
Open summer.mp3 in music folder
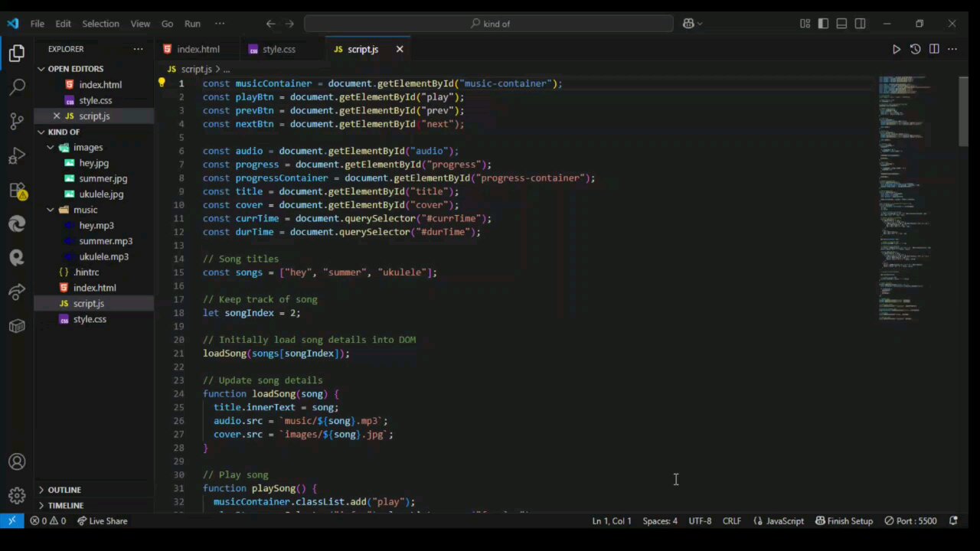[105, 241]
